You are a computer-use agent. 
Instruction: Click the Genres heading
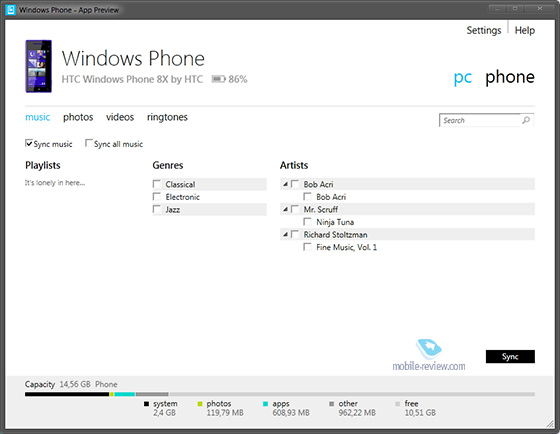click(x=168, y=165)
